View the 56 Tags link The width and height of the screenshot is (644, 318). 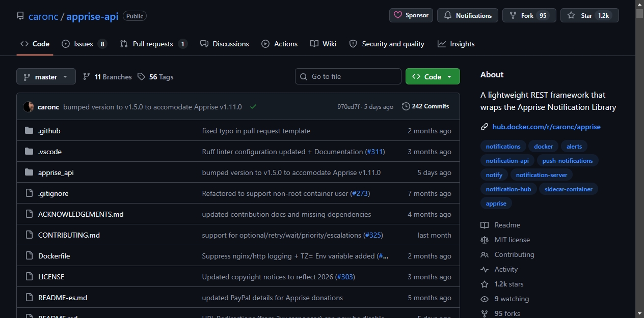pos(155,77)
